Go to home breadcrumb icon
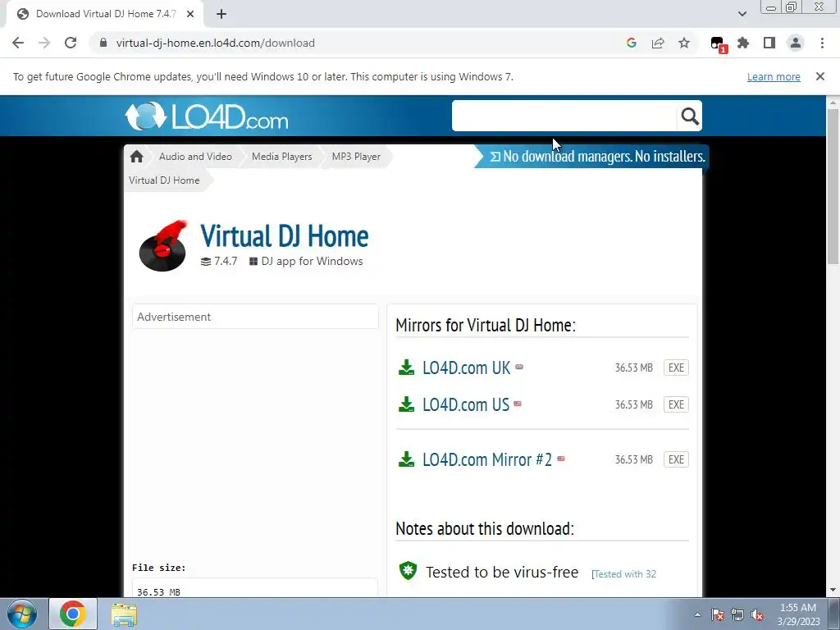 click(137, 157)
